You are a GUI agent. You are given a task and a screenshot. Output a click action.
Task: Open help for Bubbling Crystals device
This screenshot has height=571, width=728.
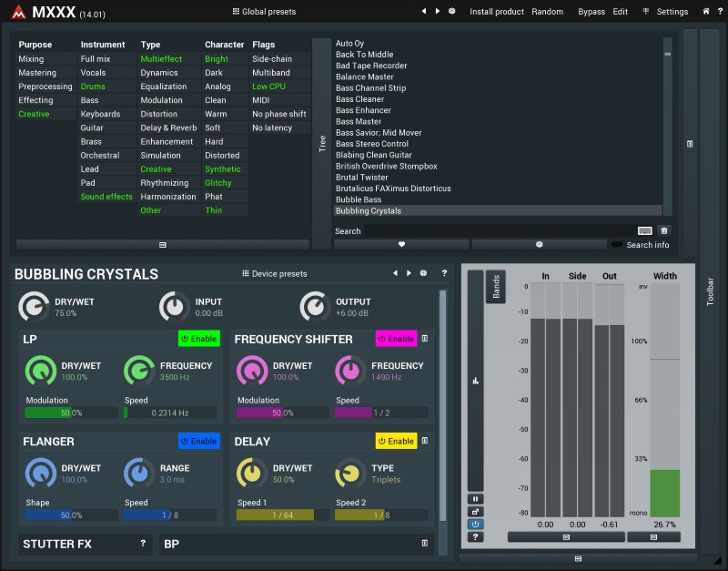(444, 273)
